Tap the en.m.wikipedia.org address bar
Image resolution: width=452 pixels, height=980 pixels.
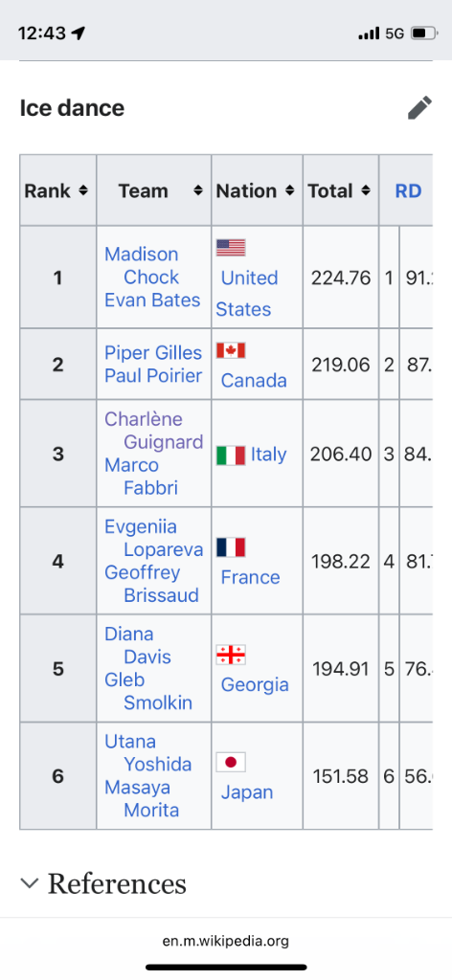(x=226, y=941)
